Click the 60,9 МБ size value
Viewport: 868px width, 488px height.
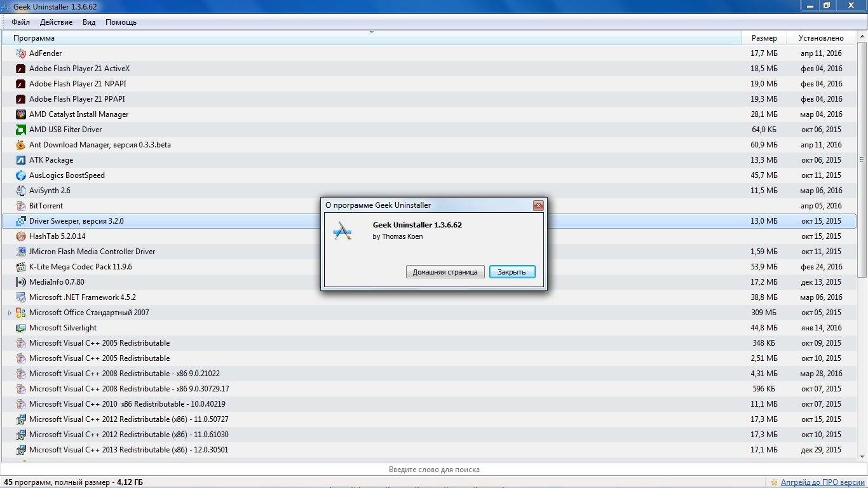pyautogui.click(x=764, y=145)
